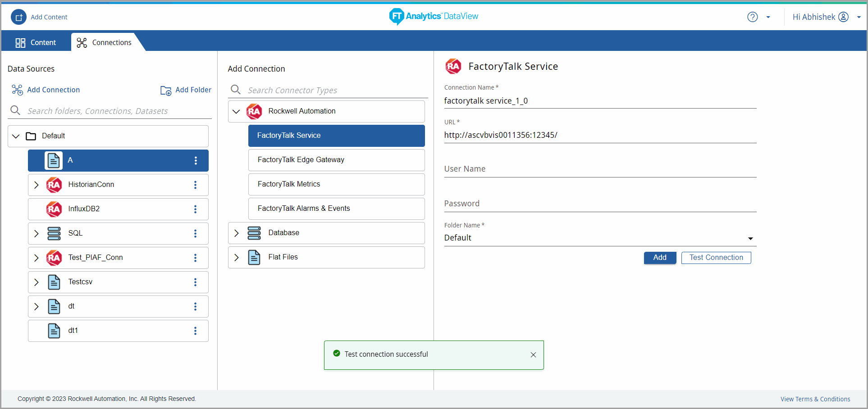This screenshot has height=409, width=868.
Task: Open View Terms & Conditions link
Action: click(x=815, y=399)
